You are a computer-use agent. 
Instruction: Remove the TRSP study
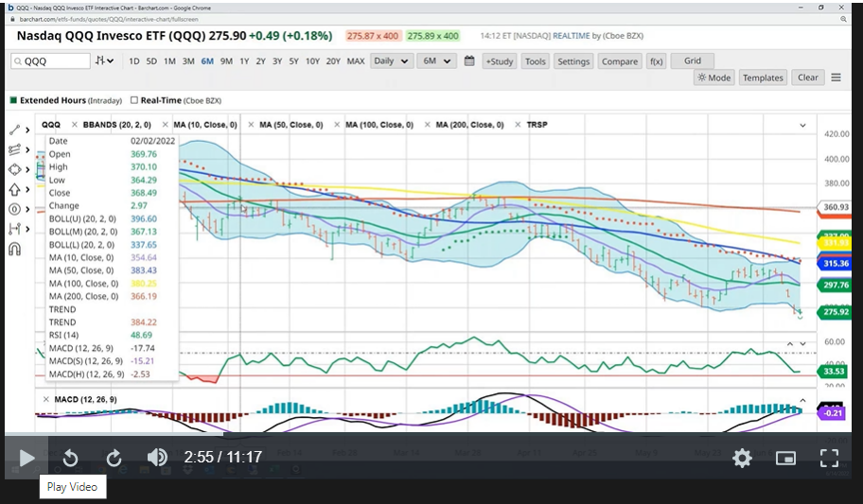[518, 125]
